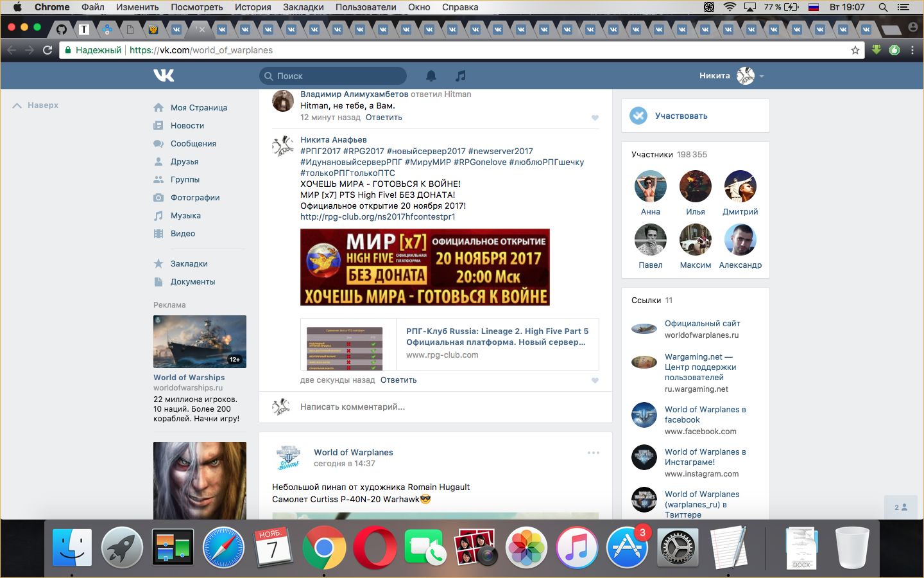Click the МИР x7 banner image
Screen dimensions: 924x578
425,267
